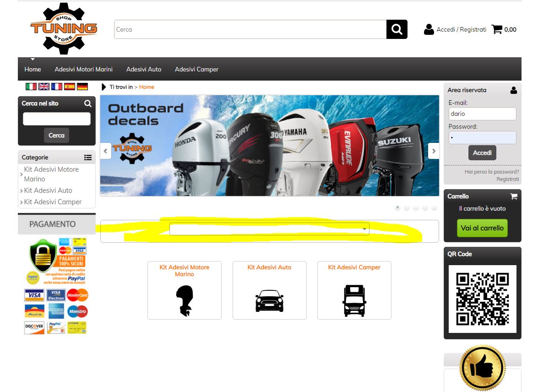This screenshot has width=538, height=392.
Task: Click the Visa card logo
Action: tap(34, 295)
